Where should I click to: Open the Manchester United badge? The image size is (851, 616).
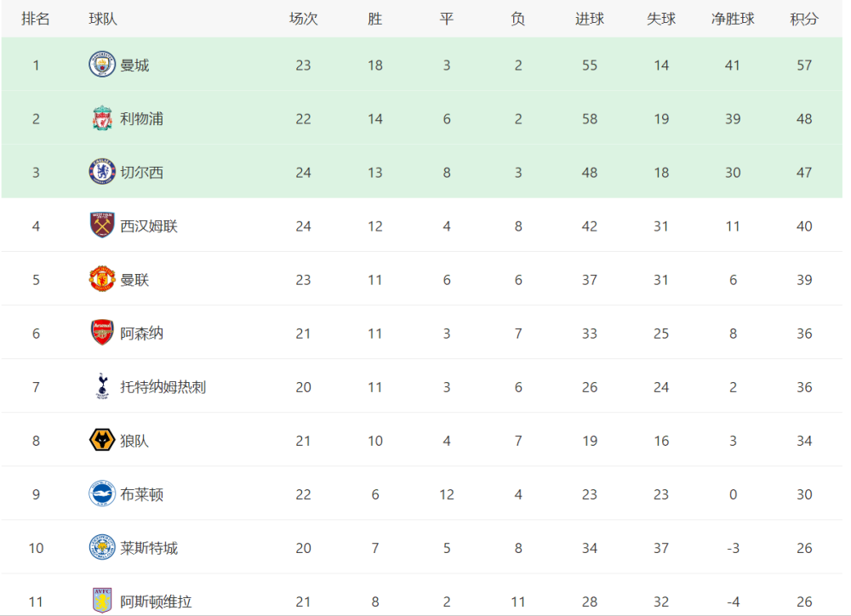(x=102, y=279)
